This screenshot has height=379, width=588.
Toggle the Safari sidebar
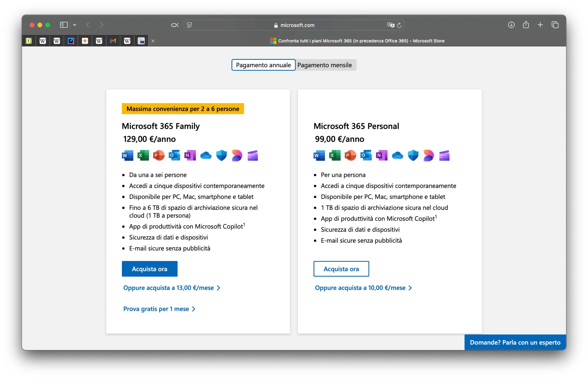pyautogui.click(x=64, y=25)
